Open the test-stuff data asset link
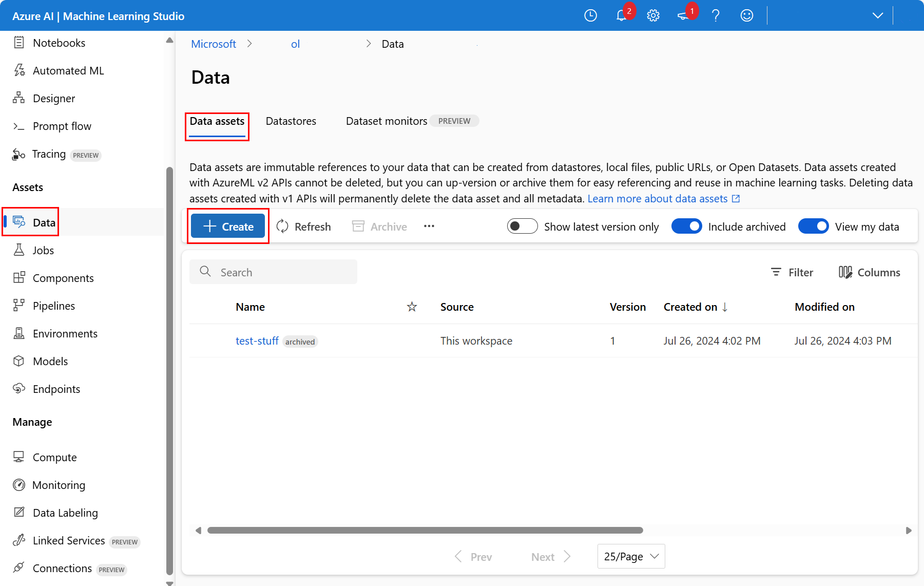This screenshot has height=586, width=924. pyautogui.click(x=257, y=341)
